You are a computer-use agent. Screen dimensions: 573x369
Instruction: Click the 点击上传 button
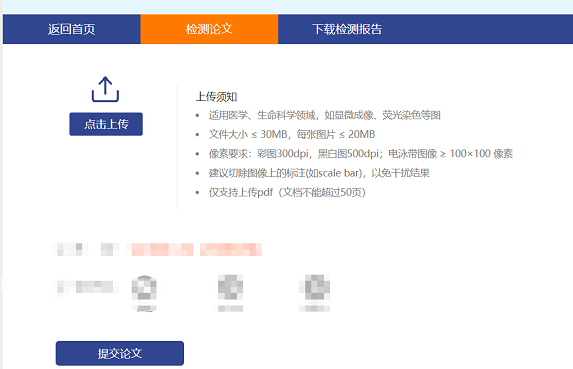coord(106,124)
